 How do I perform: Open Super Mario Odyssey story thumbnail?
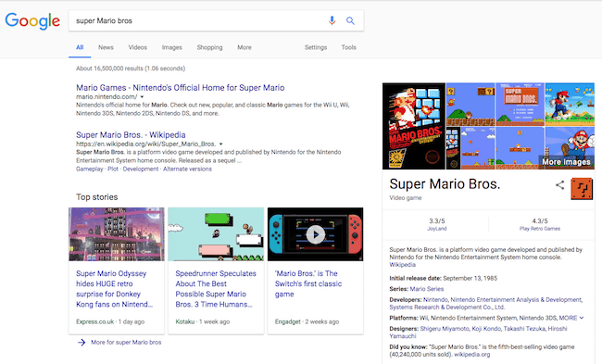117,234
